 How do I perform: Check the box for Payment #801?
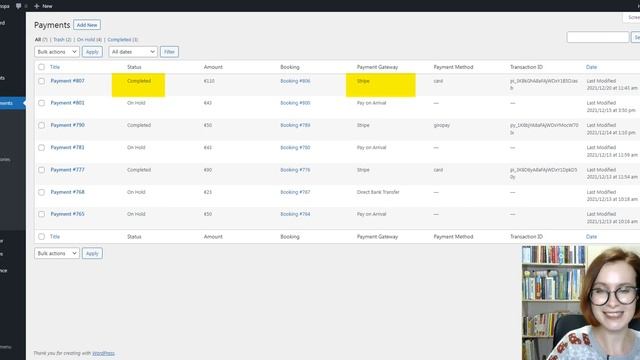(41, 103)
